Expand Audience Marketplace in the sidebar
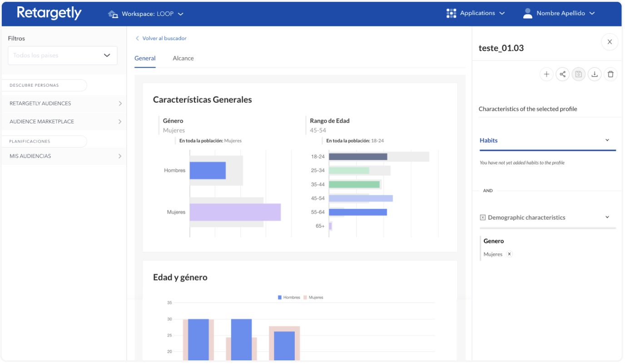 tap(64, 122)
